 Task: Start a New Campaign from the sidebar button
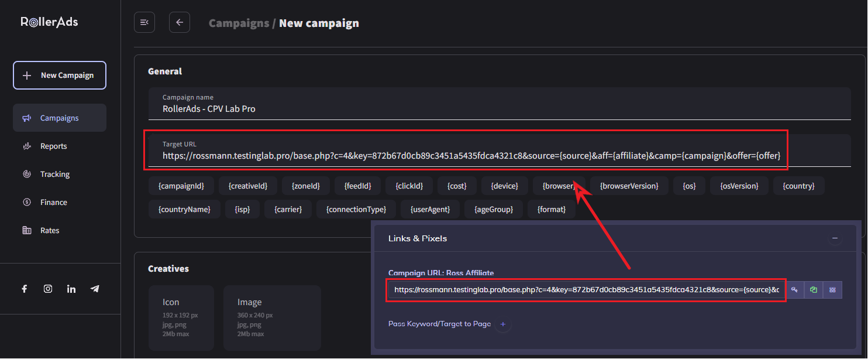60,75
